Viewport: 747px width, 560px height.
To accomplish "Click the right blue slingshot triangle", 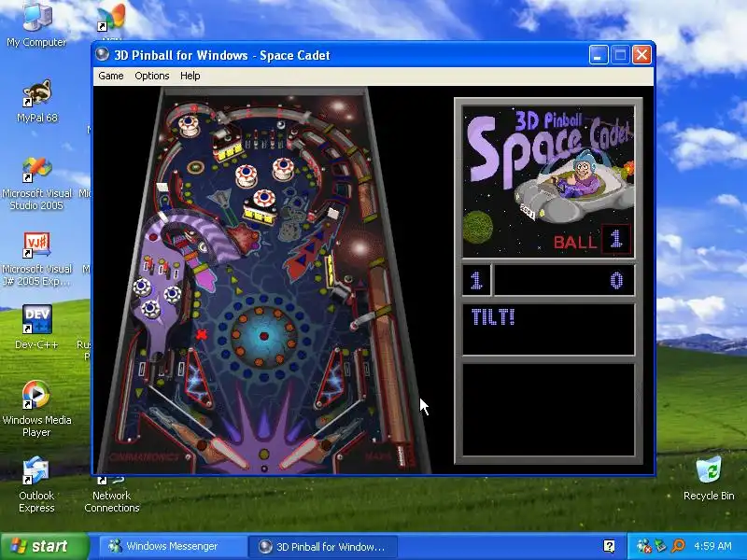I will (331, 379).
